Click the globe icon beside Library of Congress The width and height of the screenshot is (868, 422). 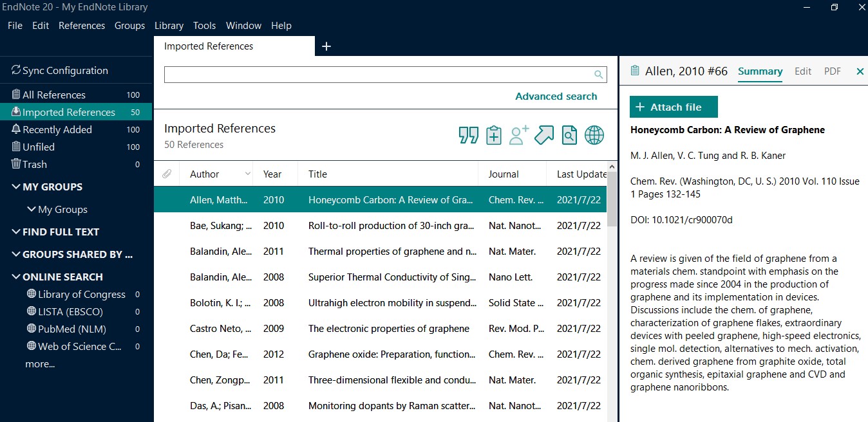[32, 294]
